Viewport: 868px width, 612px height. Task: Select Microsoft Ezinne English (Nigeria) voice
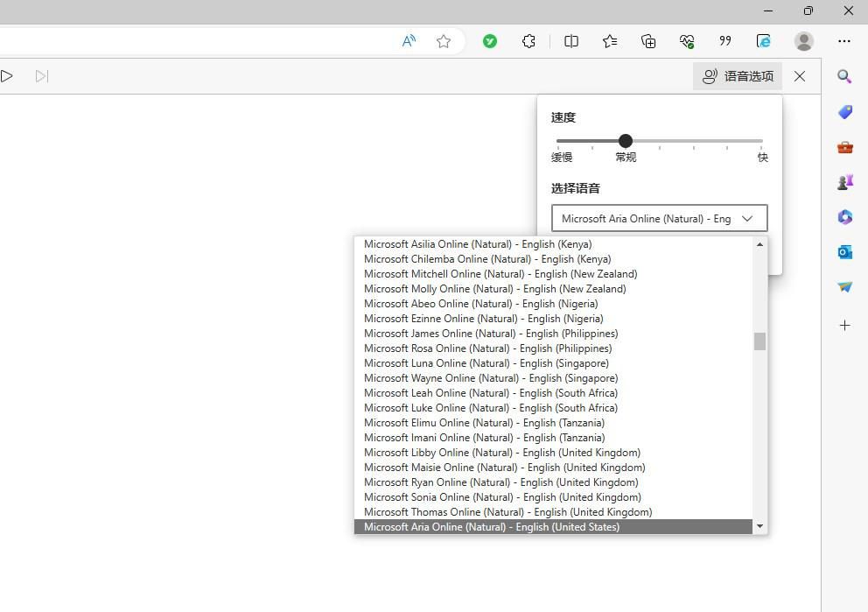click(x=553, y=319)
